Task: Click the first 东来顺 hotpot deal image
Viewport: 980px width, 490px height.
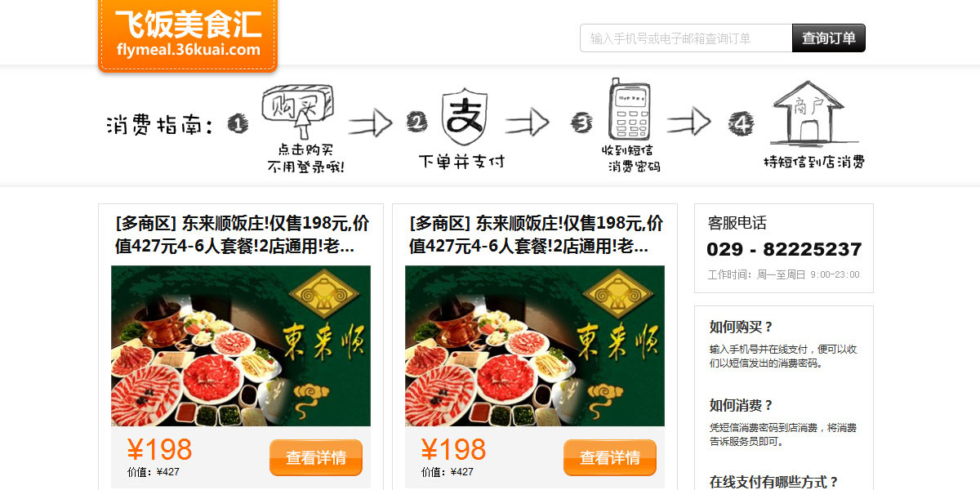Action: coord(241,345)
